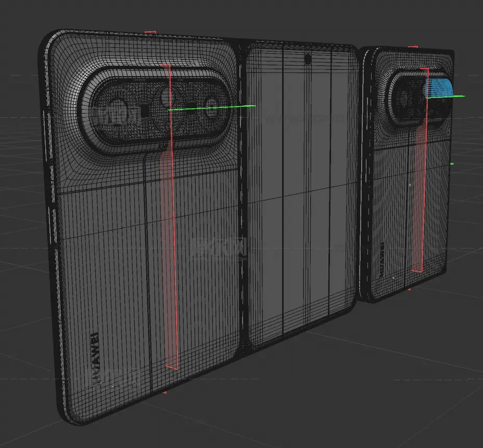Click the red marker below the large phone
This screenshot has width=483, height=448.
coord(165,392)
